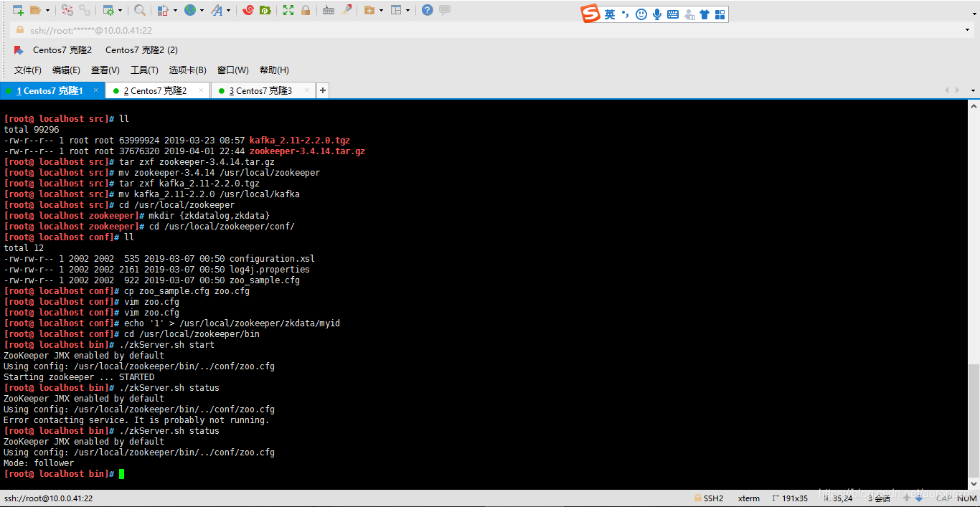
Task: Click the red bookmark flag icon
Action: [x=19, y=50]
